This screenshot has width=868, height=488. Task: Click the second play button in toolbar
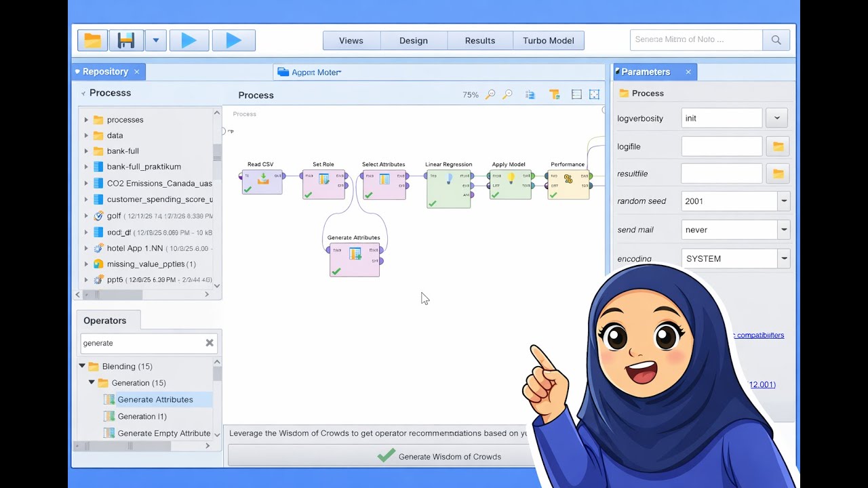tap(233, 41)
